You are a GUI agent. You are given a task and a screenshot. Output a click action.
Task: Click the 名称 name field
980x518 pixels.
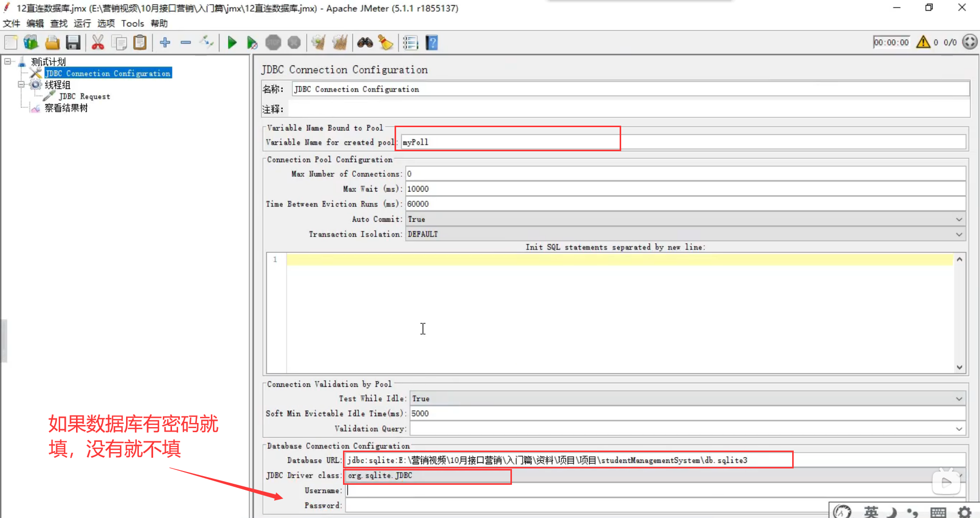point(630,89)
